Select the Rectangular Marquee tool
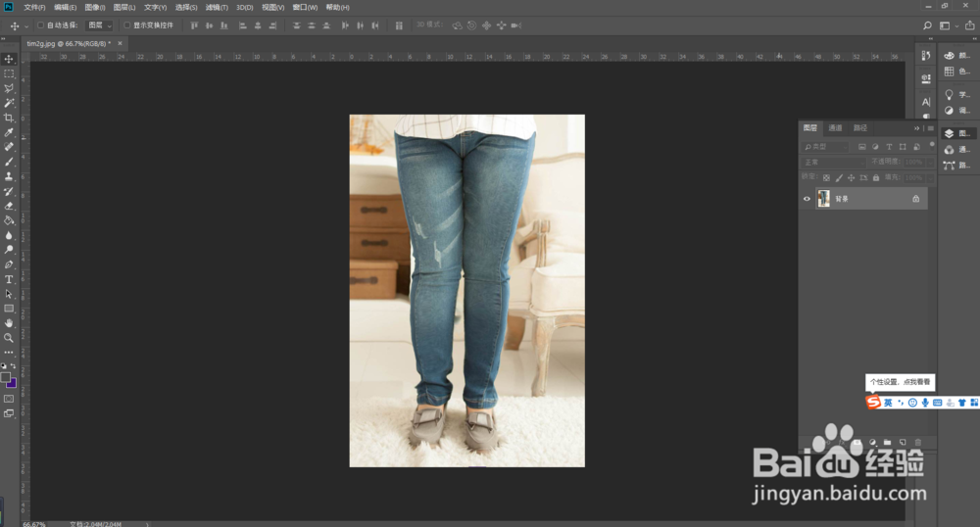The width and height of the screenshot is (980, 527). tap(9, 73)
